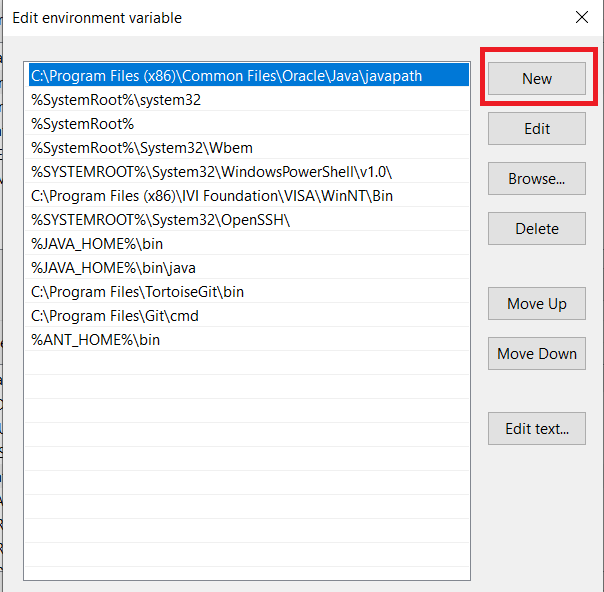Click the New button
The width and height of the screenshot is (604, 592).
pos(537,79)
